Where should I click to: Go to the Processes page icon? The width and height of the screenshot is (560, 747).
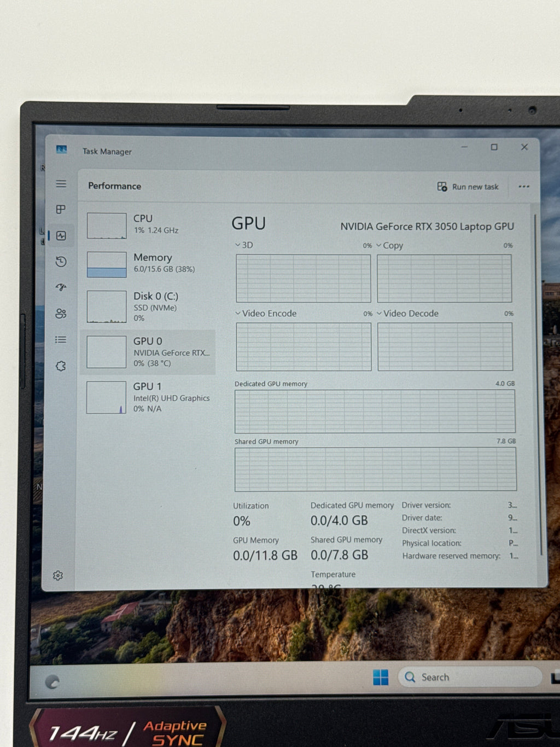point(61,209)
